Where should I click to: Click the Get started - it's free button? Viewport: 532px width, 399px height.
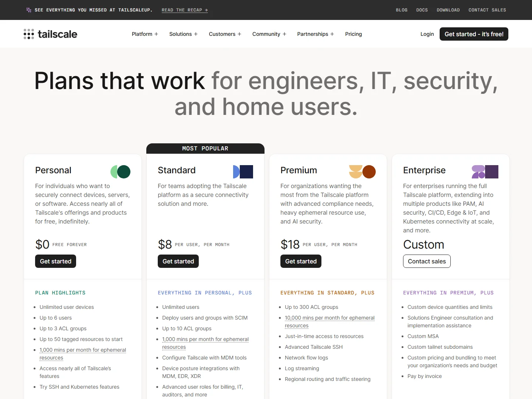pyautogui.click(x=474, y=34)
